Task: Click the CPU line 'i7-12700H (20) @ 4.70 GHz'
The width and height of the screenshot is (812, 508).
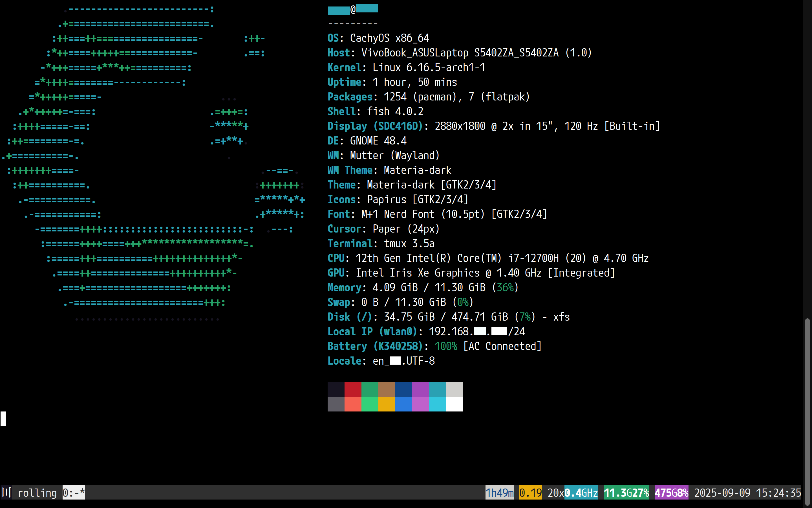Action: [x=579, y=258]
